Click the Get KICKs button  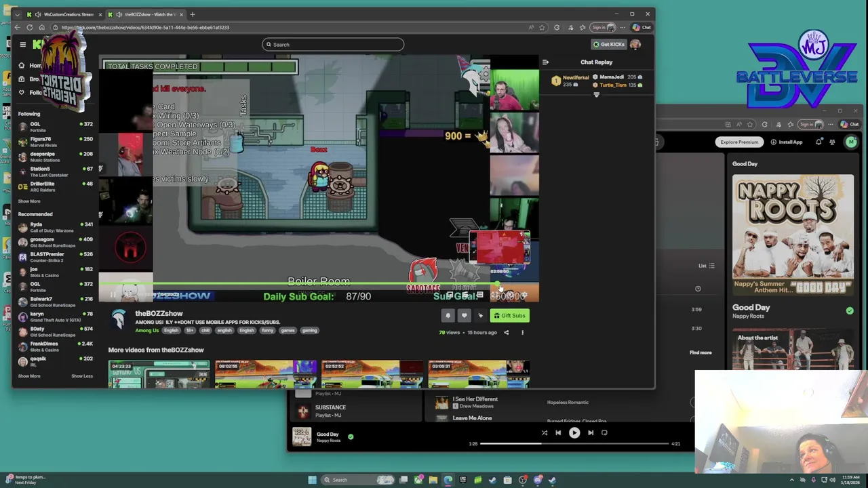(608, 45)
